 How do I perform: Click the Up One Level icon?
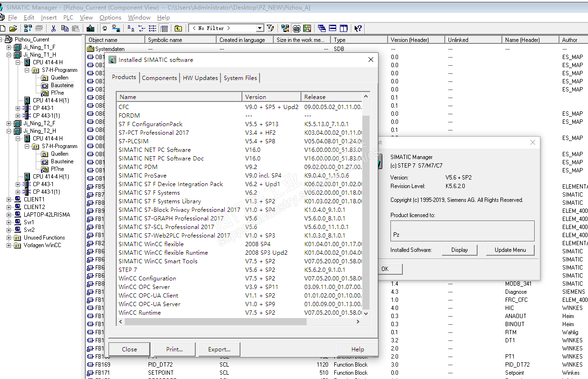178,28
